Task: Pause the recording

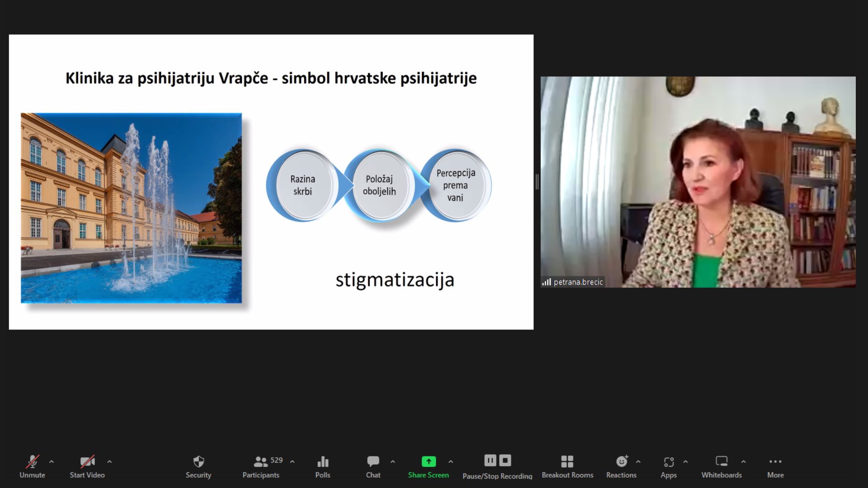Action: [x=490, y=460]
